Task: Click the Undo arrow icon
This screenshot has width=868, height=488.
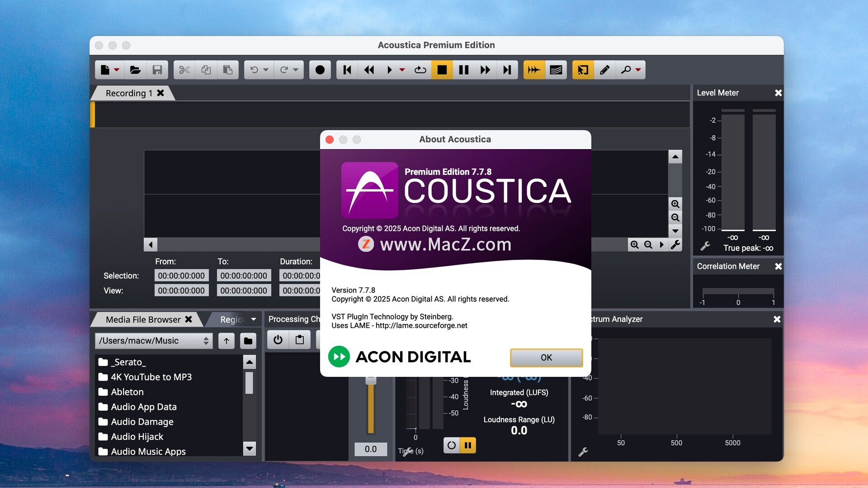Action: pyautogui.click(x=254, y=70)
